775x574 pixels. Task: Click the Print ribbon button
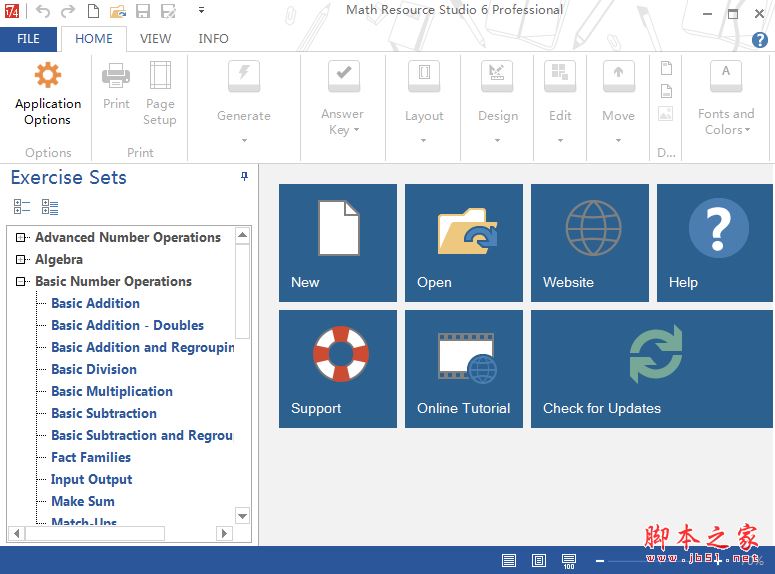click(116, 86)
